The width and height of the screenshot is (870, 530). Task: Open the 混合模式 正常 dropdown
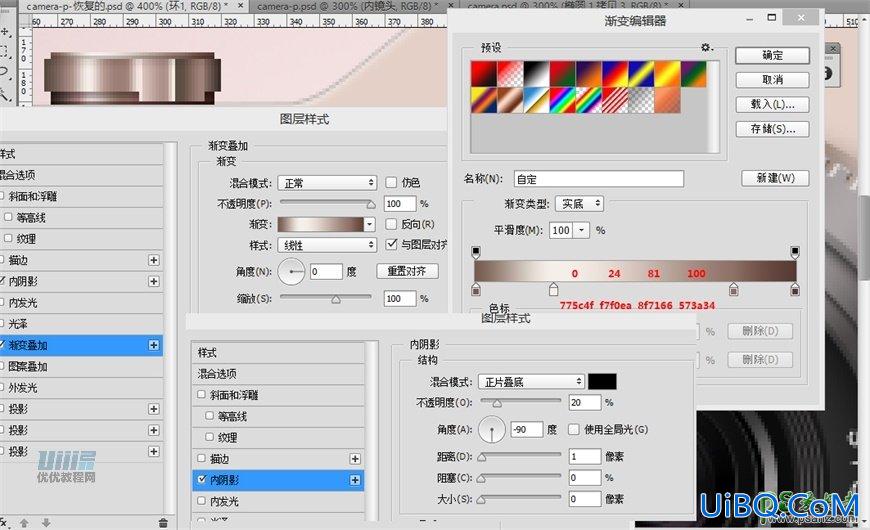(327, 183)
